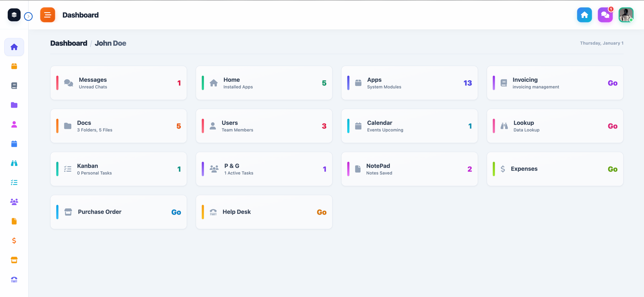The image size is (644, 297).
Task: Click the black layers logo icon
Action: coord(14,15)
